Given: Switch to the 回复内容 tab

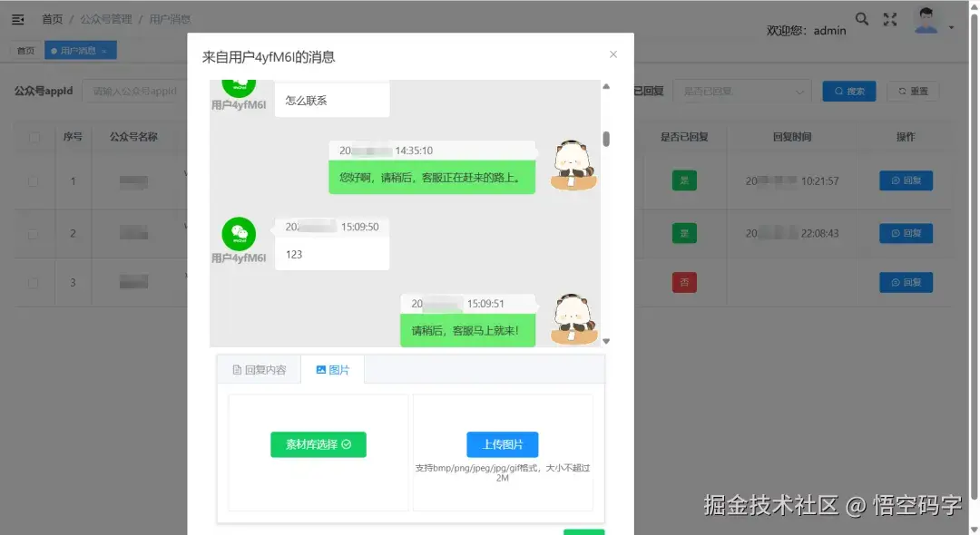Looking at the screenshot, I should click(x=260, y=369).
